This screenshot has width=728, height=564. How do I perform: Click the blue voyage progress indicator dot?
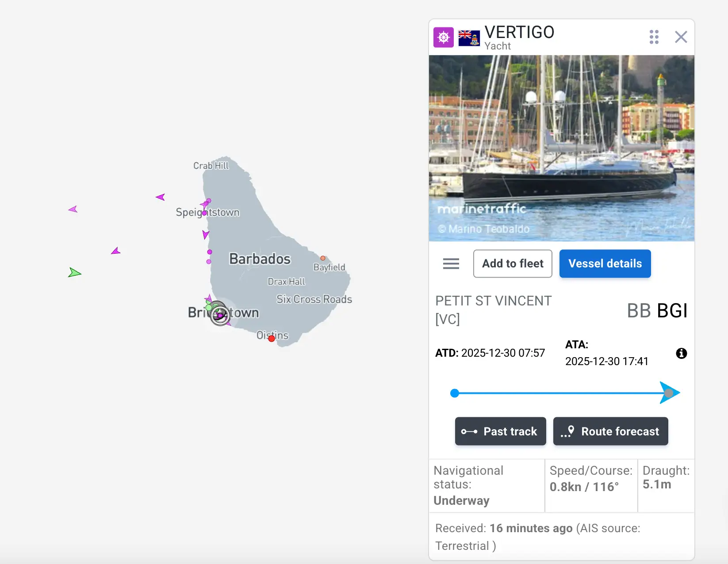(x=455, y=393)
